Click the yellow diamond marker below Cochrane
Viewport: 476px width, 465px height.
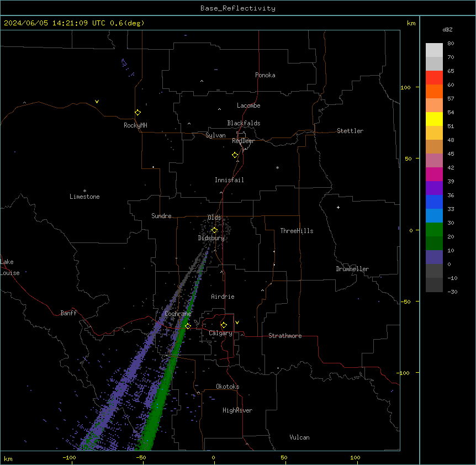pyautogui.click(x=188, y=326)
